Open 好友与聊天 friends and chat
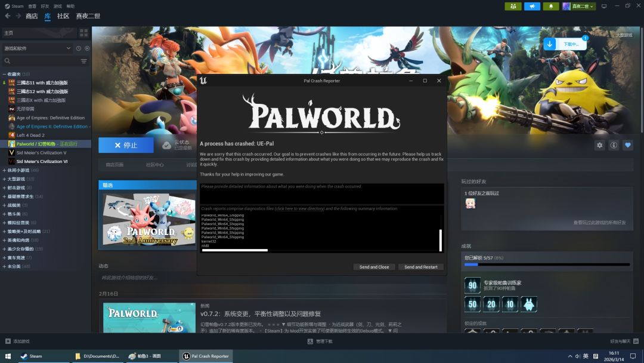Screen dimensions: 644x363 624,342
